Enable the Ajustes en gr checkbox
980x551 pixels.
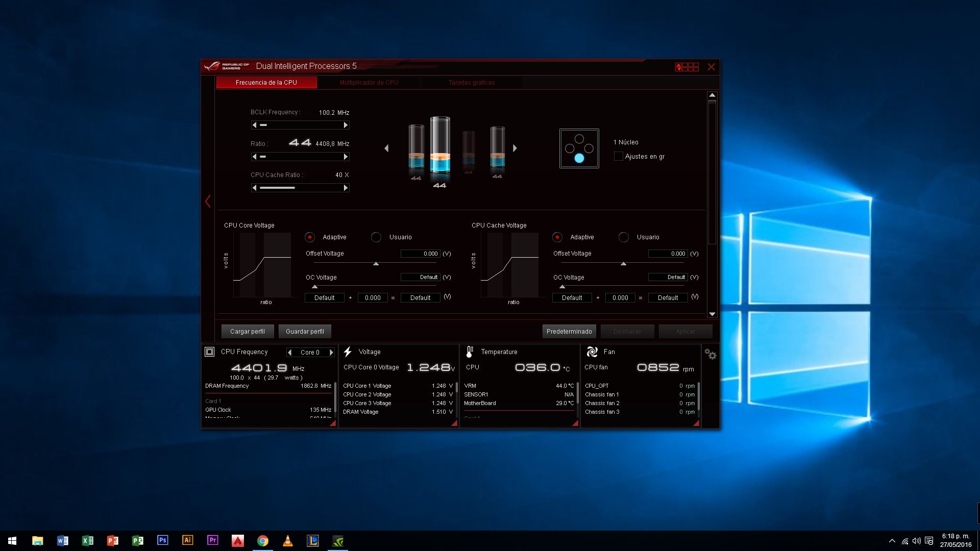(618, 157)
